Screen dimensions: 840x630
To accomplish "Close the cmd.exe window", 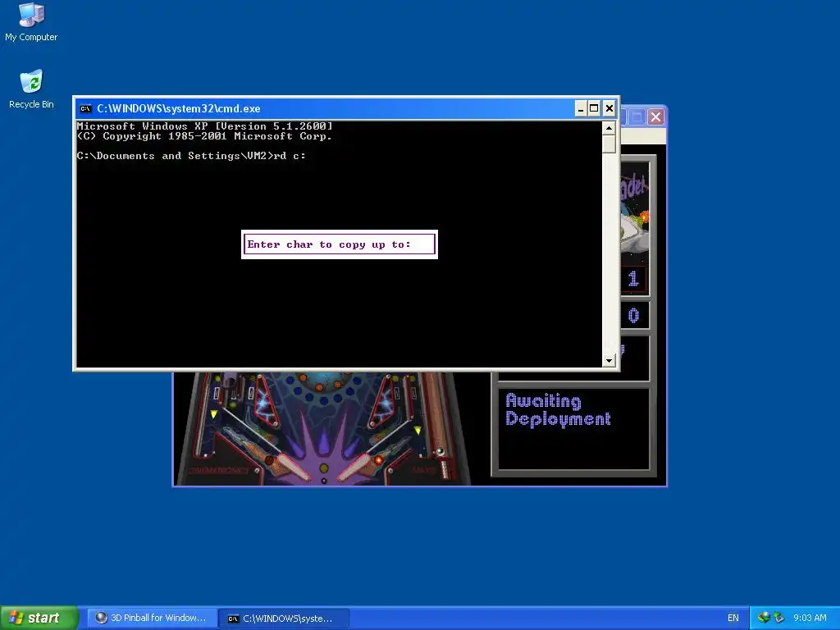I will coord(609,109).
